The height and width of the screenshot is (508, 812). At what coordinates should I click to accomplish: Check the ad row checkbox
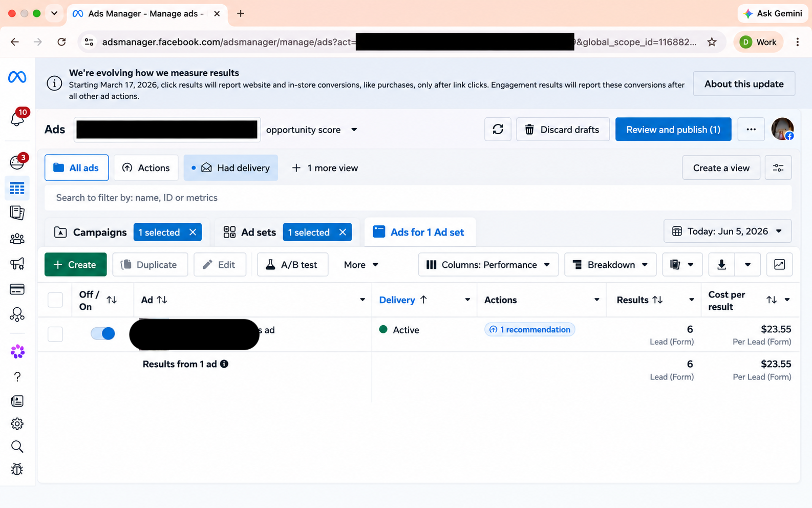[x=55, y=334]
